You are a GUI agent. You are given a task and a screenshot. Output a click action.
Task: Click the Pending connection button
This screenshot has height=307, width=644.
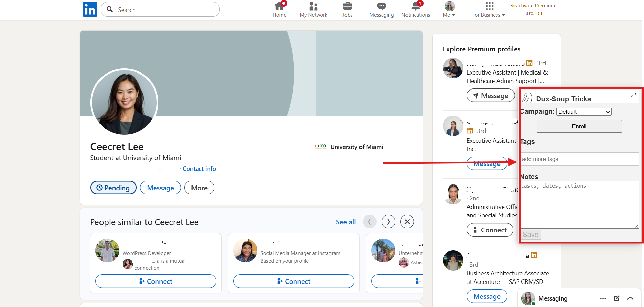(113, 188)
